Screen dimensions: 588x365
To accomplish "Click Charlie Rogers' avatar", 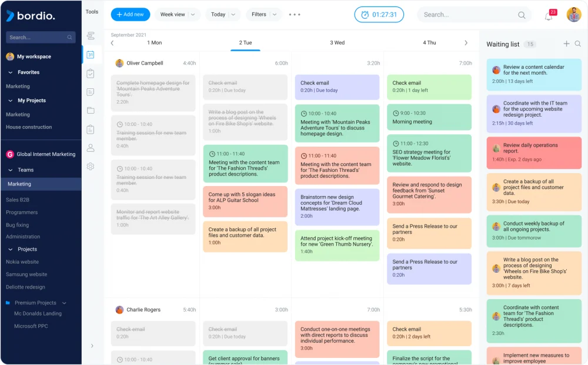I will 119,310.
